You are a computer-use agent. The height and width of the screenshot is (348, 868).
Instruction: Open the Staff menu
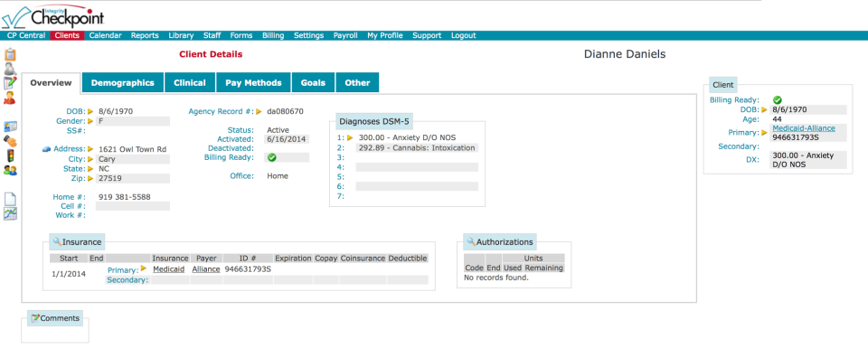click(212, 35)
